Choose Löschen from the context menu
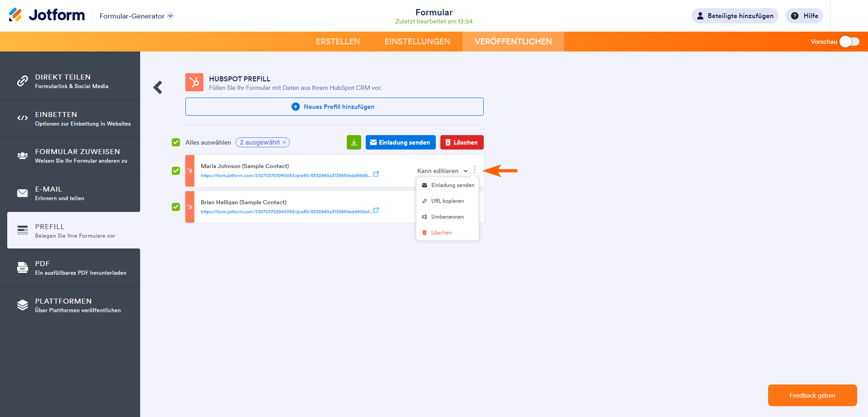Viewport: 868px width, 417px height. point(448,233)
